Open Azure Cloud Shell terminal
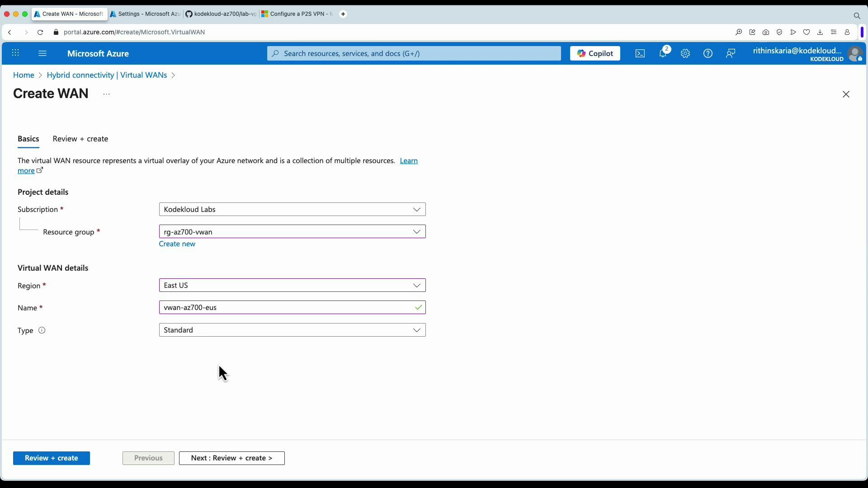The width and height of the screenshot is (868, 488). tap(640, 53)
